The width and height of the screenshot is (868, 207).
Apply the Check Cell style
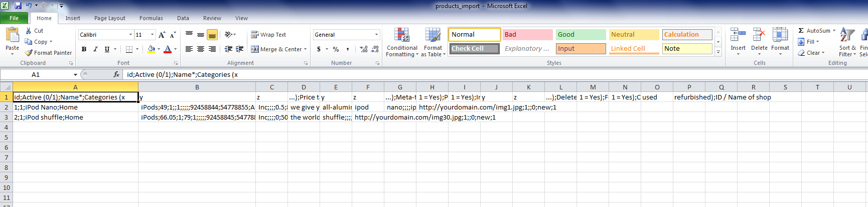point(474,49)
